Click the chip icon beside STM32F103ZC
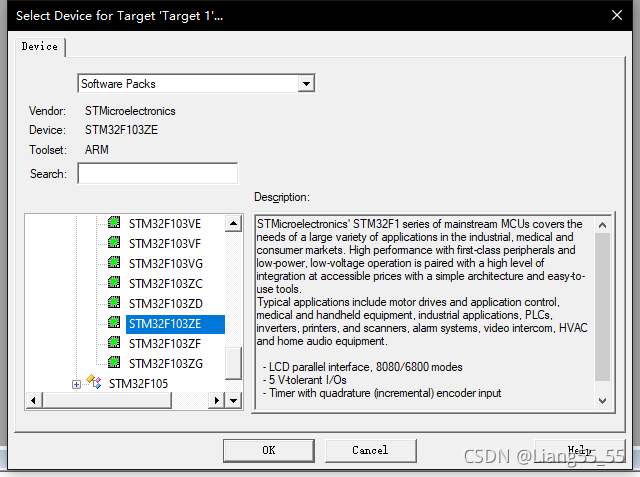Screen dimensions: 640x477 pos(114,282)
